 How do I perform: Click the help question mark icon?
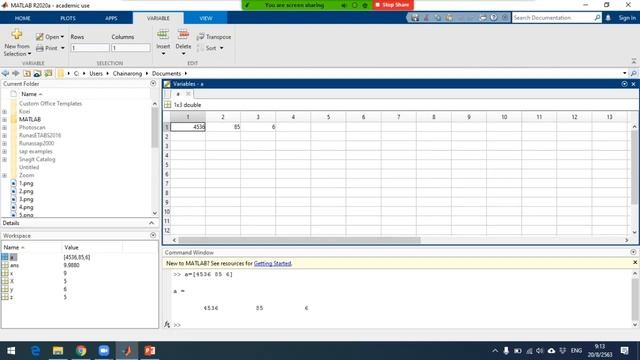coord(494,18)
